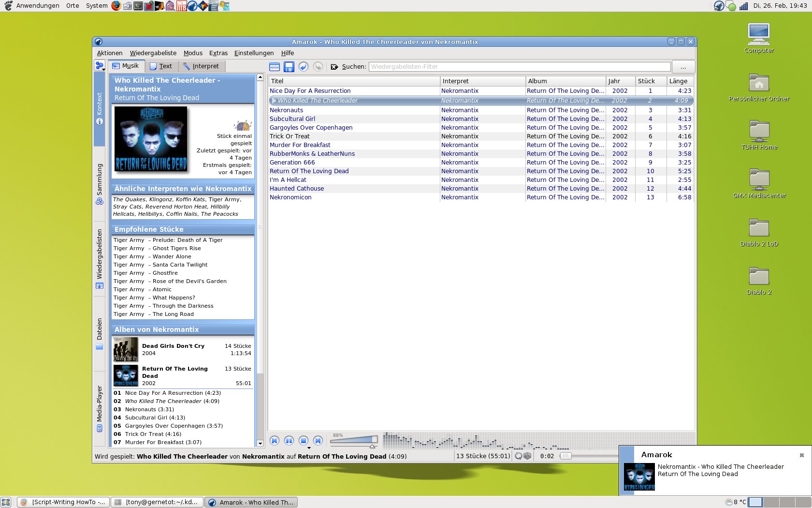Viewport: 812px width, 508px height.
Task: Click show desktop icon in bottom panel
Action: (x=6, y=502)
